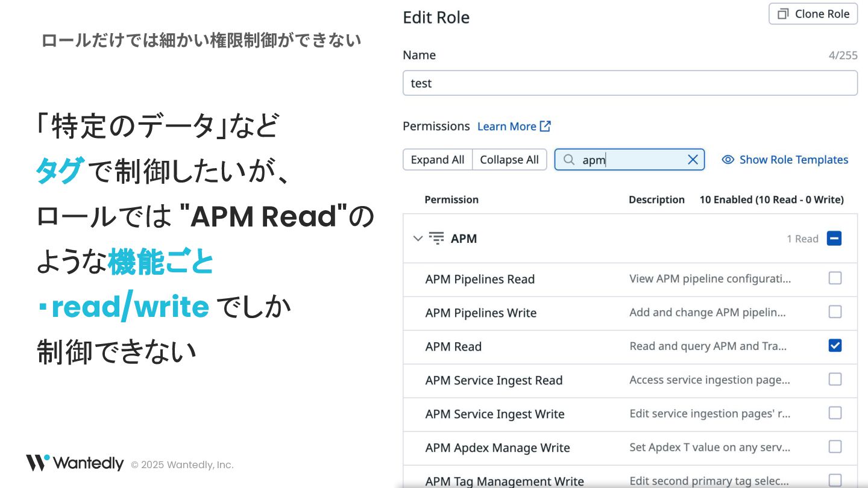Enable APM Pipelines Read checkbox

coord(835,278)
